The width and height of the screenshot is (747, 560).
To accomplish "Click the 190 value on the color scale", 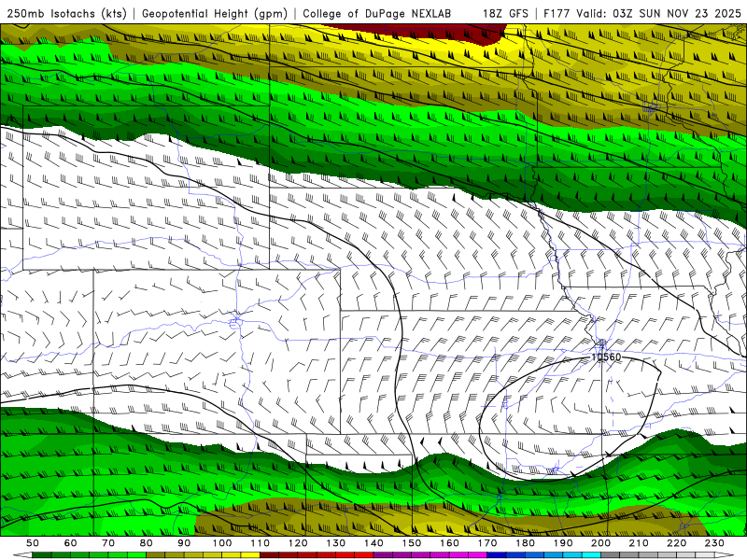I will (563, 543).
